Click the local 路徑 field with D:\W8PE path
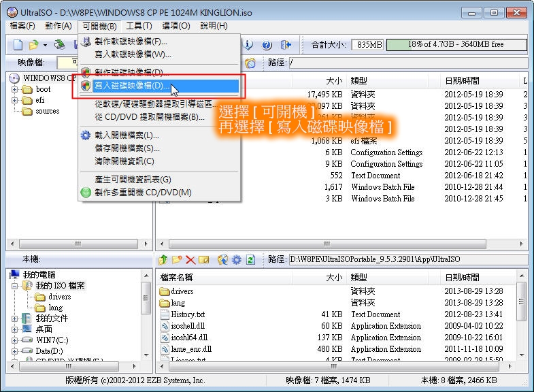The image size is (534, 392). pos(408,259)
